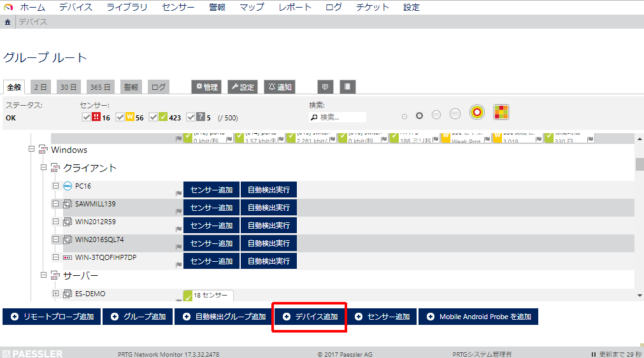The image size is (644, 358).
Task: Click the red down-sensor status icon showing 16
Action: tap(96, 117)
